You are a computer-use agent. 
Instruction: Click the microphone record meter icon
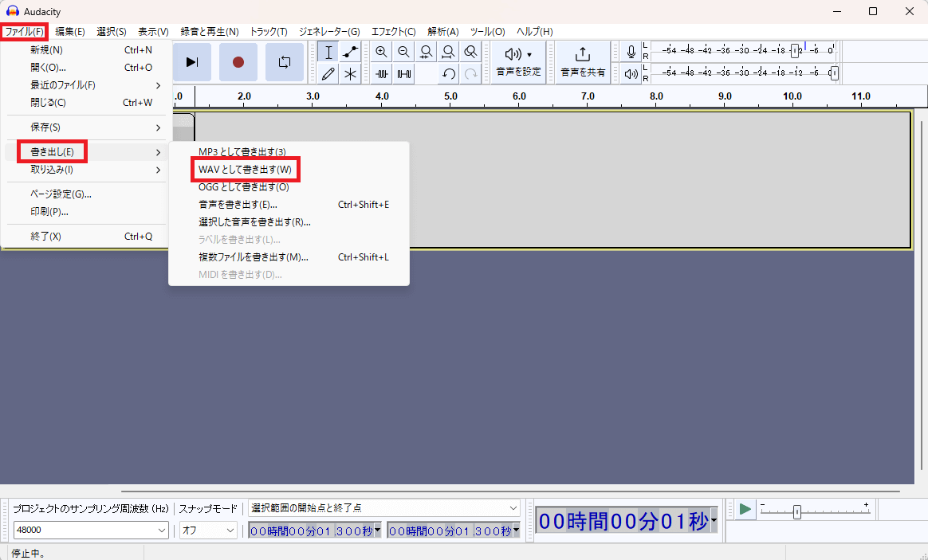click(x=631, y=52)
